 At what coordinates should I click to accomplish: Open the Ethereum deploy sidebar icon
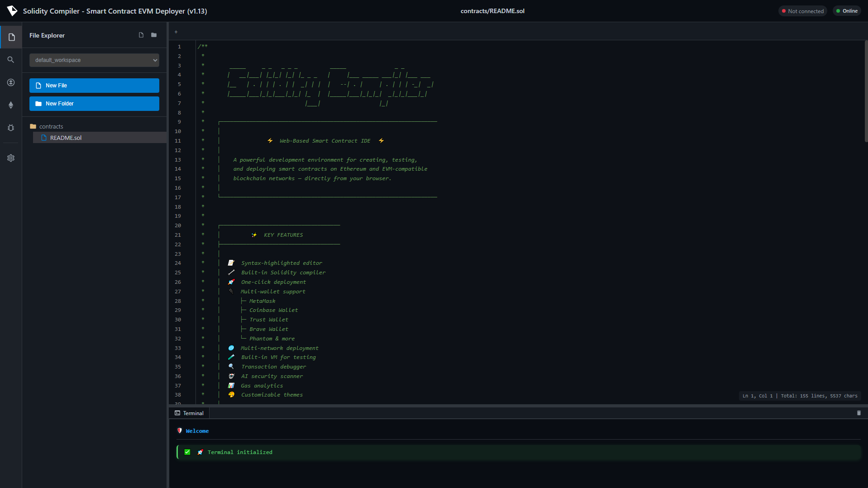[x=11, y=105]
